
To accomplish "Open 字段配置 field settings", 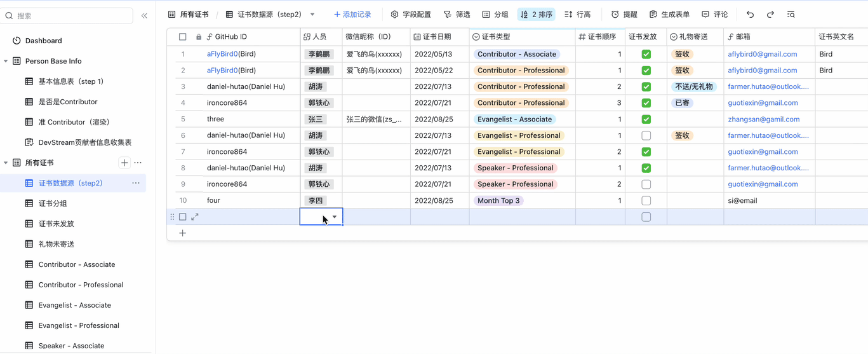I will (x=410, y=14).
